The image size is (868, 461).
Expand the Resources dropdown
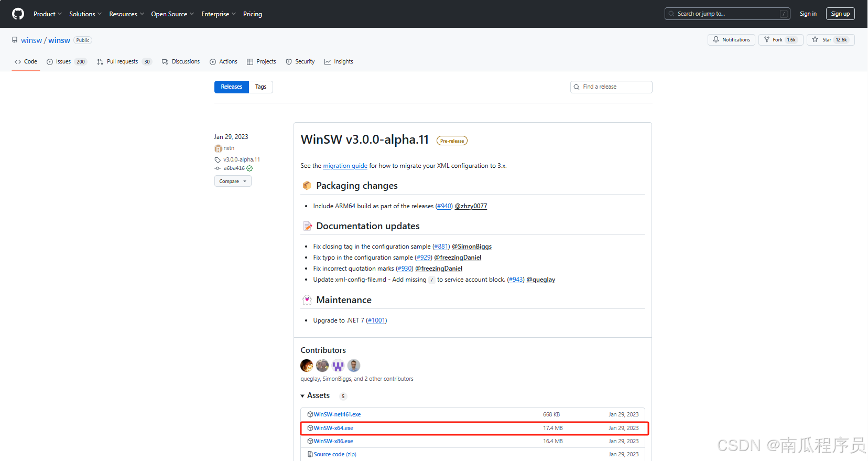[x=126, y=14]
